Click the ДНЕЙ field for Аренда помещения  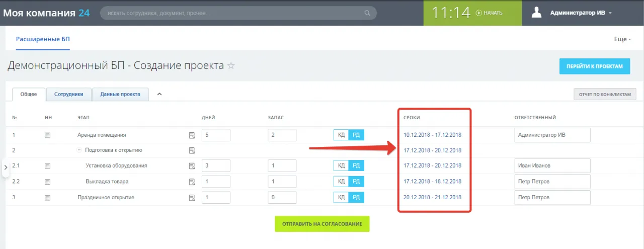(215, 135)
